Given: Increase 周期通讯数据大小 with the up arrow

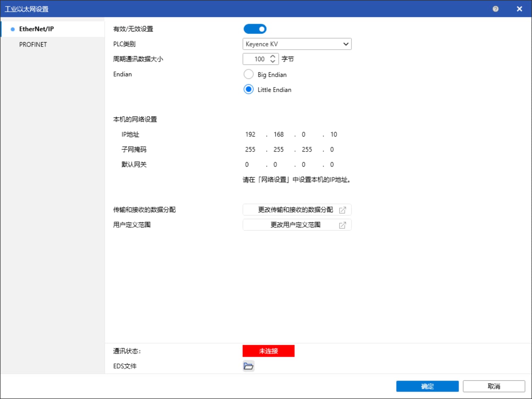Looking at the screenshot, I should point(273,56).
